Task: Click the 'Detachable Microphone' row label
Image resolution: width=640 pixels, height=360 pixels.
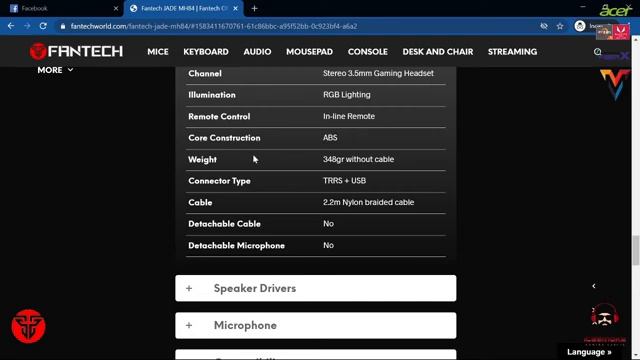Action: [236, 246]
